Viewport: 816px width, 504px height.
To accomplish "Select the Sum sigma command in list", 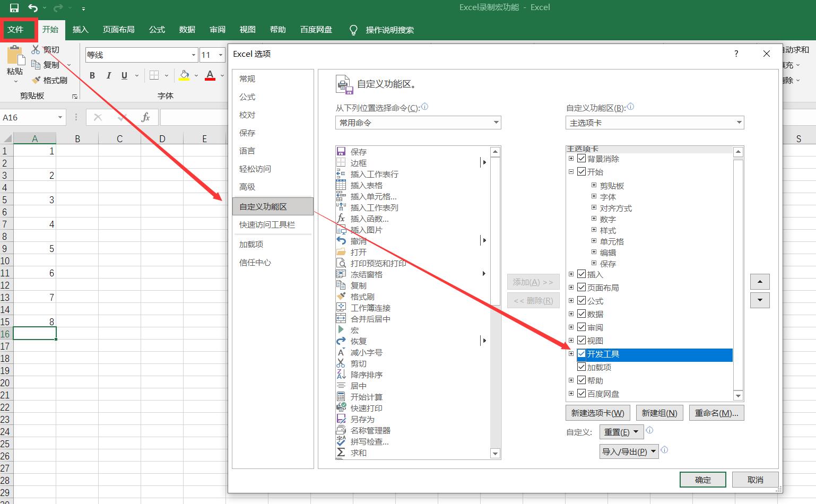I will point(358,453).
